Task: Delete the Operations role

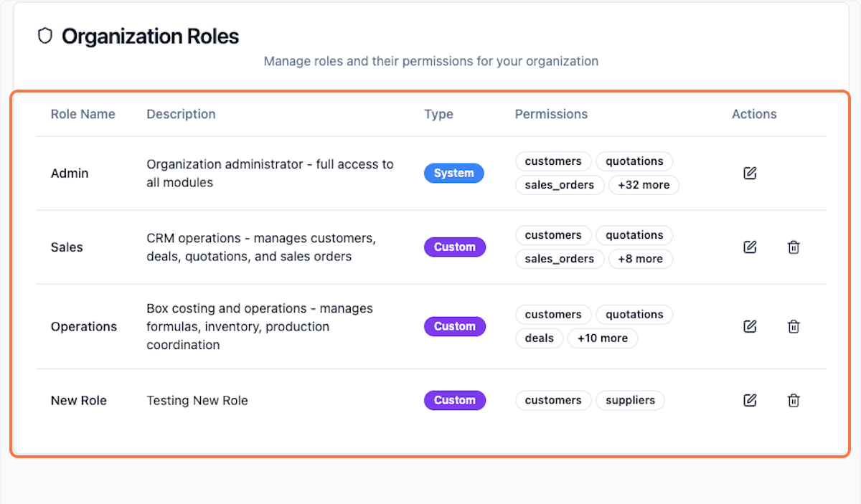Action: (x=794, y=326)
